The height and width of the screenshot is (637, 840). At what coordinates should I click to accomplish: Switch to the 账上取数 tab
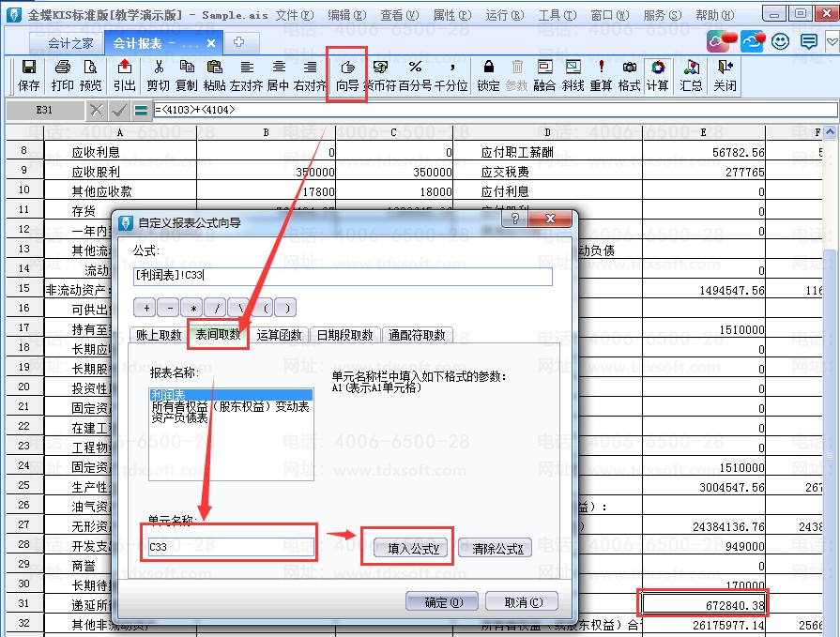click(158, 335)
